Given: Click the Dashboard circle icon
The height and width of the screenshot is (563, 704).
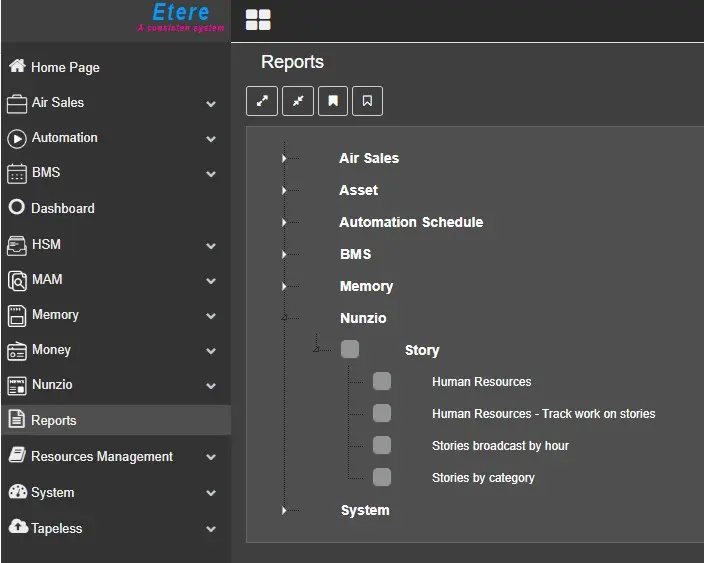Looking at the screenshot, I should point(16,208).
